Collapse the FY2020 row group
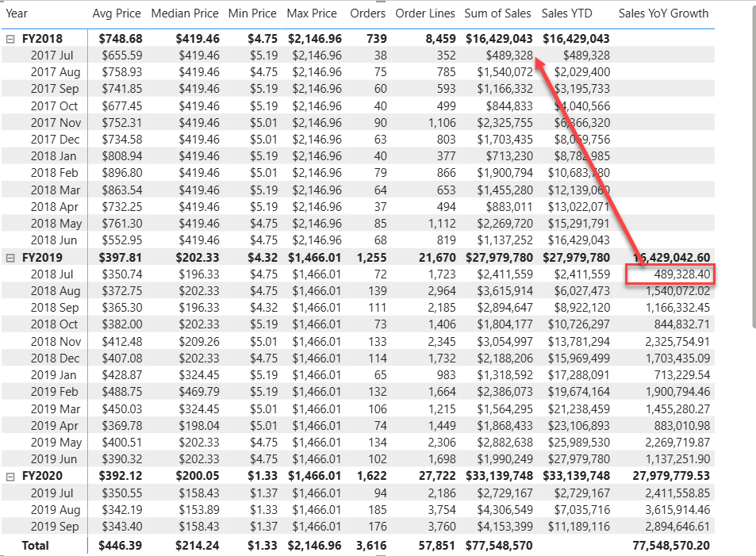The height and width of the screenshot is (556, 756). pos(10,476)
